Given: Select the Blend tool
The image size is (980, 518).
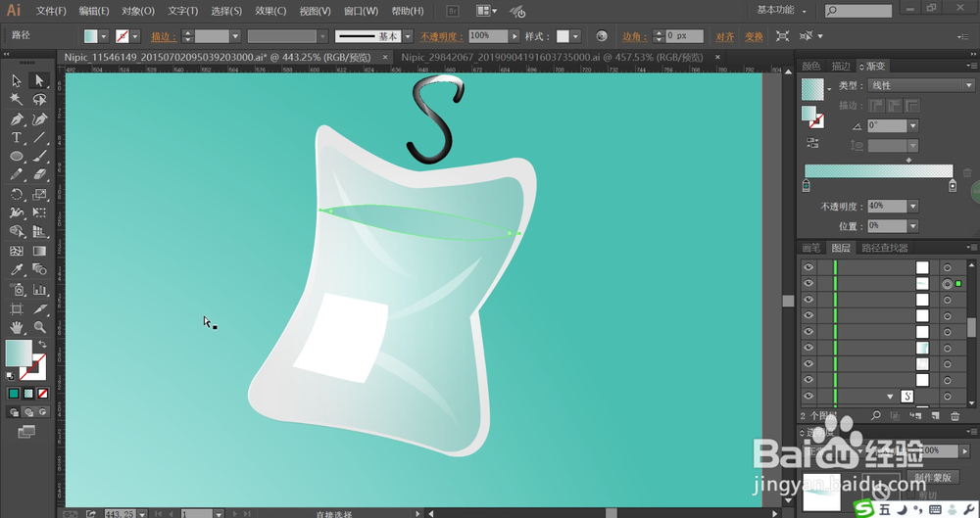Looking at the screenshot, I should coord(39,270).
